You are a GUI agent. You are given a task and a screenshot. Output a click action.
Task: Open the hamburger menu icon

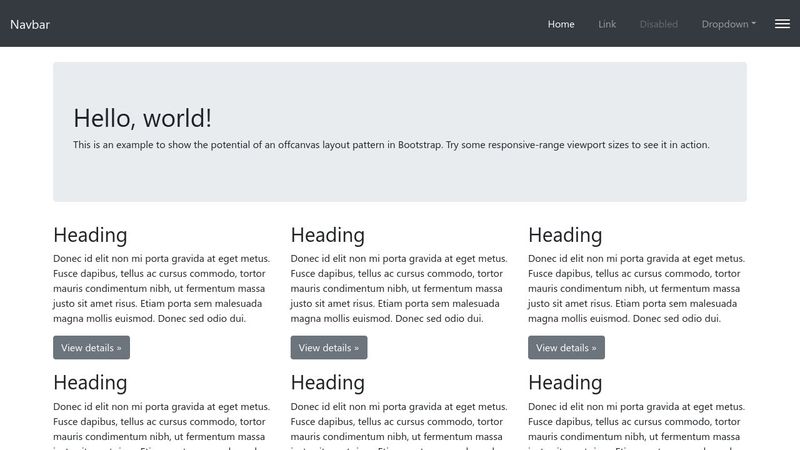[x=782, y=23]
